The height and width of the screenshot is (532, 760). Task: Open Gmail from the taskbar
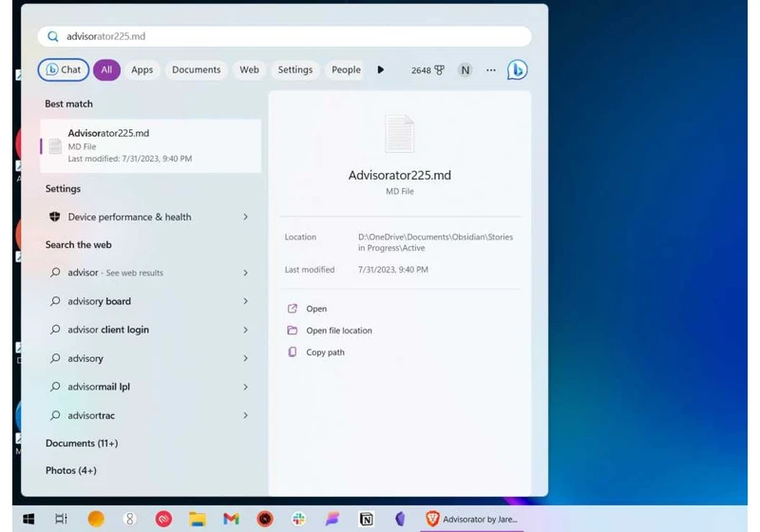coord(231,520)
